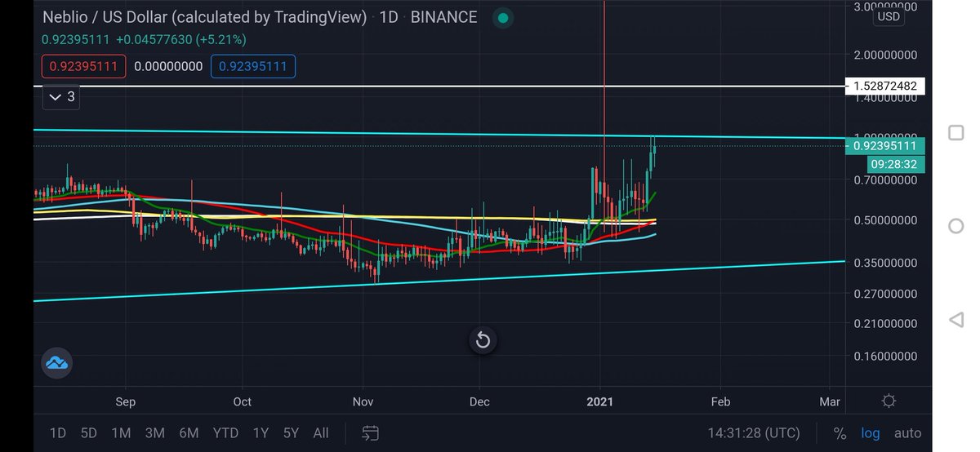
Task: Tap the 1.40000000 price axis label
Action: [x=885, y=98]
